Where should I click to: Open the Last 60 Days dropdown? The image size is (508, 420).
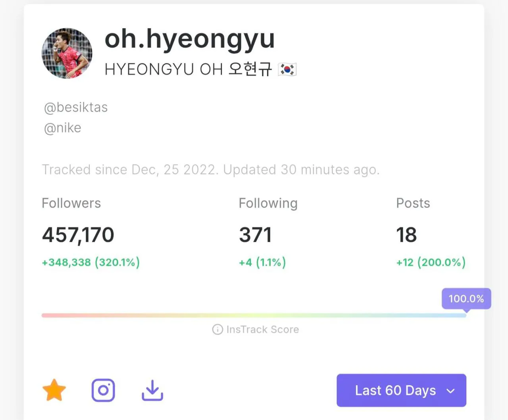point(401,390)
